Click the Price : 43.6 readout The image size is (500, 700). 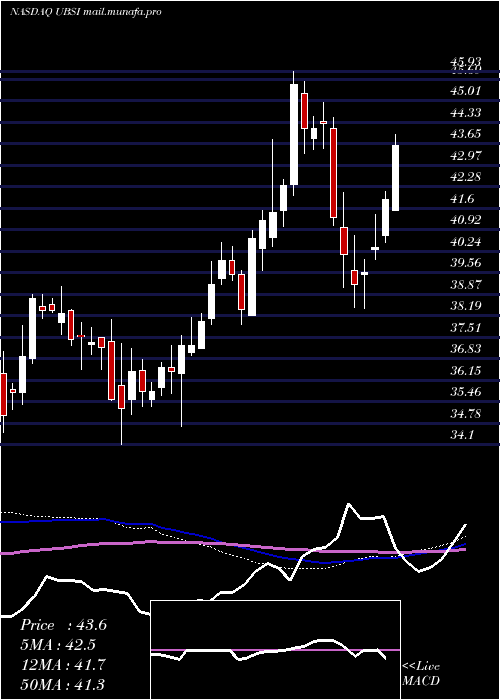(63, 625)
